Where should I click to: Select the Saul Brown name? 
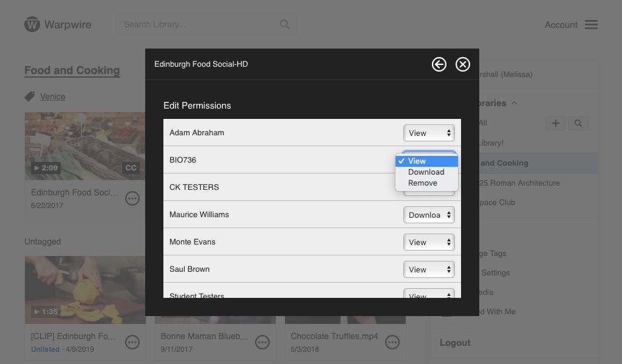[190, 269]
